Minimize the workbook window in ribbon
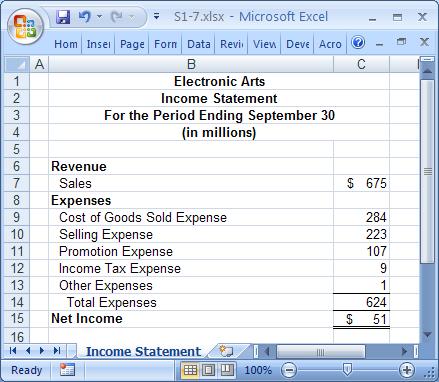This screenshot has width=439, height=382. pos(379,44)
